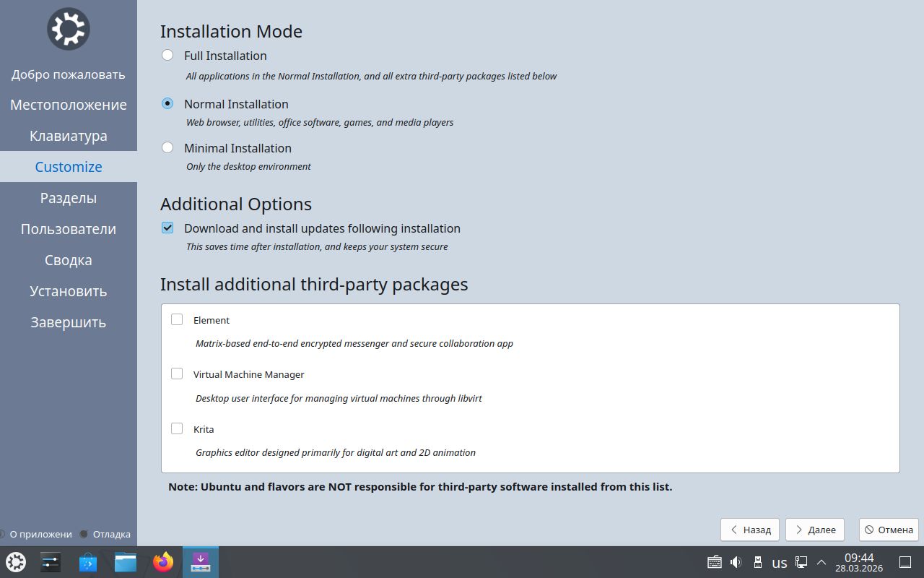The width and height of the screenshot is (924, 578).
Task: Open System Settings from the taskbar
Action: click(51, 562)
